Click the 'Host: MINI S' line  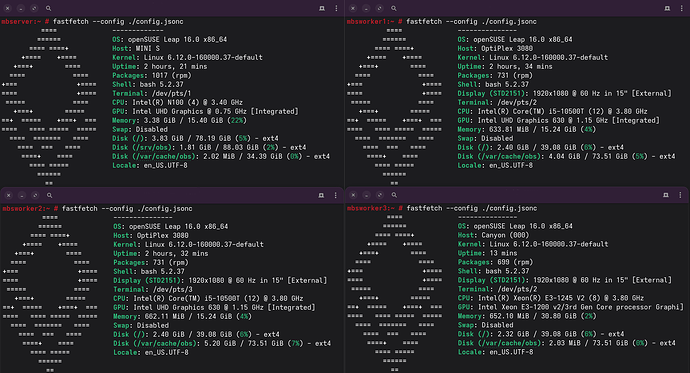pyautogui.click(x=136, y=48)
